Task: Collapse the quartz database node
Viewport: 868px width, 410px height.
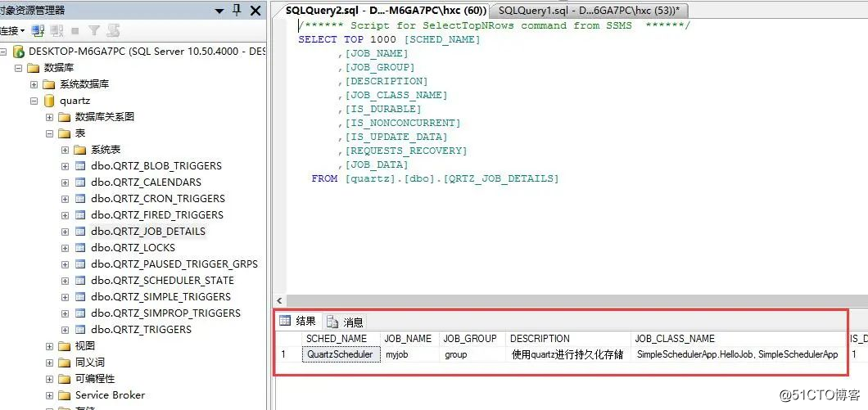Action: (x=34, y=101)
